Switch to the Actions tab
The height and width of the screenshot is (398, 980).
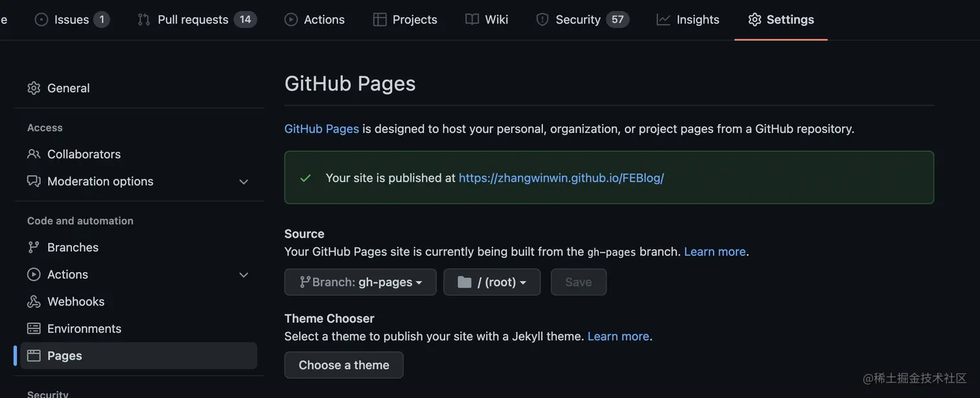pos(314,19)
